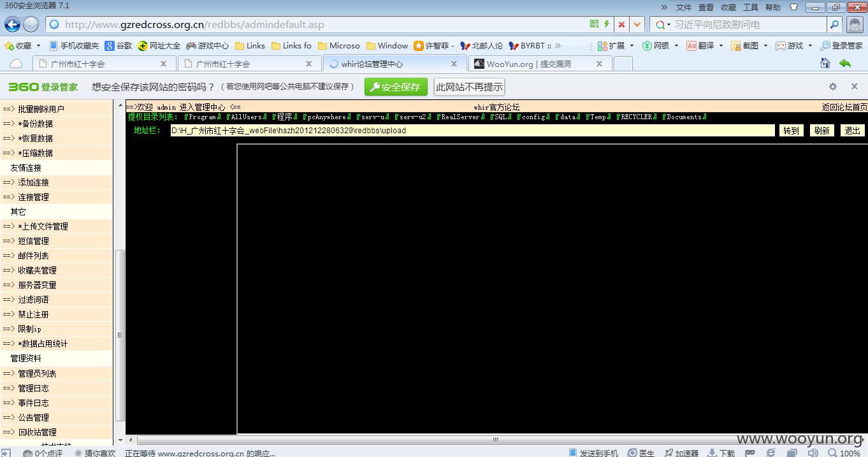
Task: Open the 翻译 translate tool
Action: pos(700,46)
